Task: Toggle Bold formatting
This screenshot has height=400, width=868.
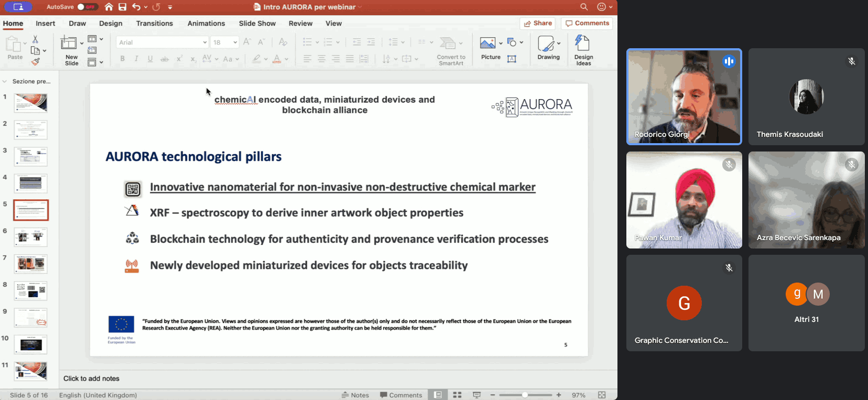Action: pyautogui.click(x=123, y=59)
